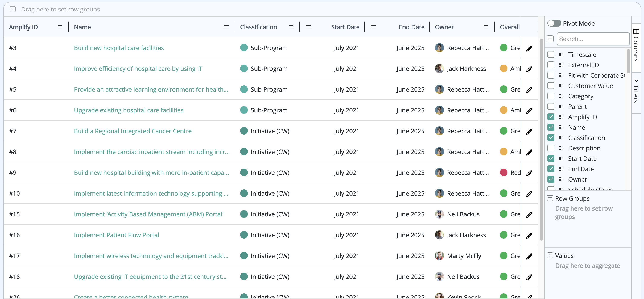Sort by the Overall column header
This screenshot has height=299, width=644.
coord(509,27)
